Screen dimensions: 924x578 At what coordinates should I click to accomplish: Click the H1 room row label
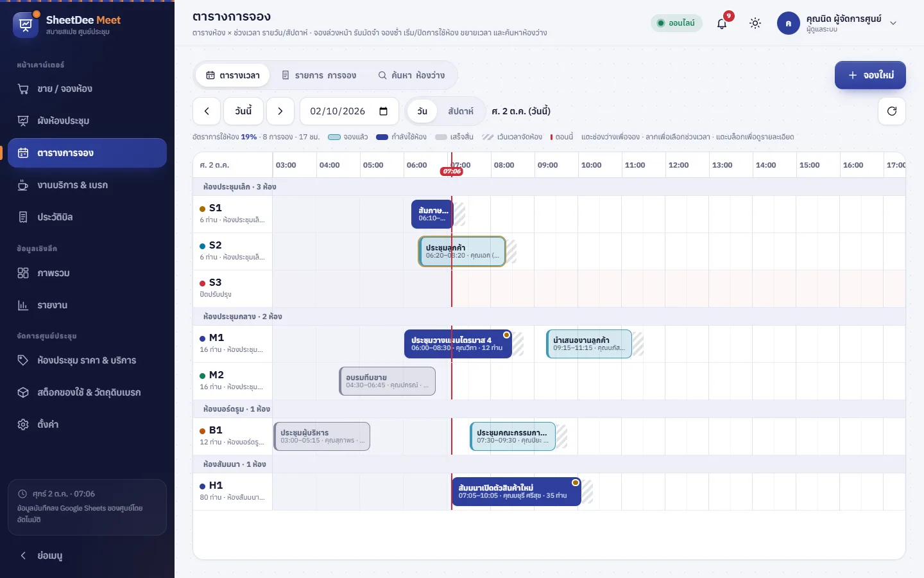(233, 491)
